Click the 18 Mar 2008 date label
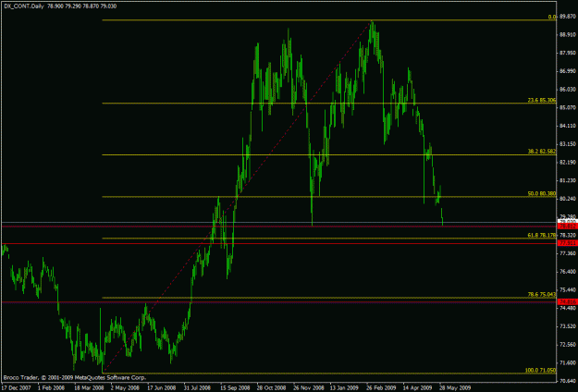The width and height of the screenshot is (578, 392). [x=89, y=388]
